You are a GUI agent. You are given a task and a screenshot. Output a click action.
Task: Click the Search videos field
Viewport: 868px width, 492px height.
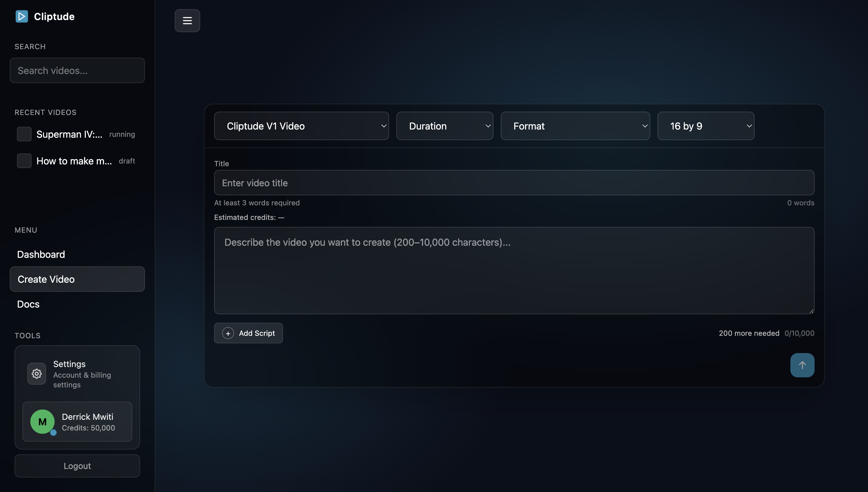coord(77,70)
